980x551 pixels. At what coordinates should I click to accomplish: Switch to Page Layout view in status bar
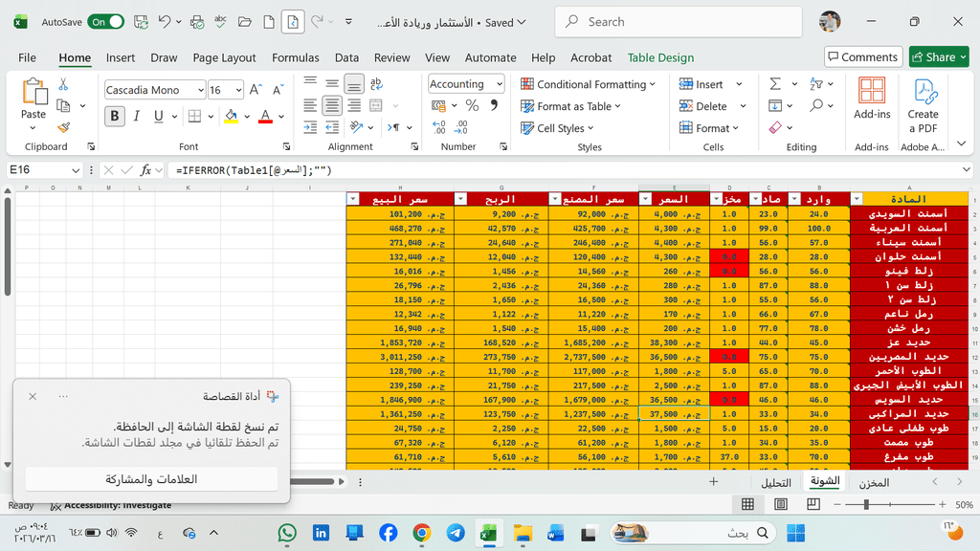[x=781, y=504]
